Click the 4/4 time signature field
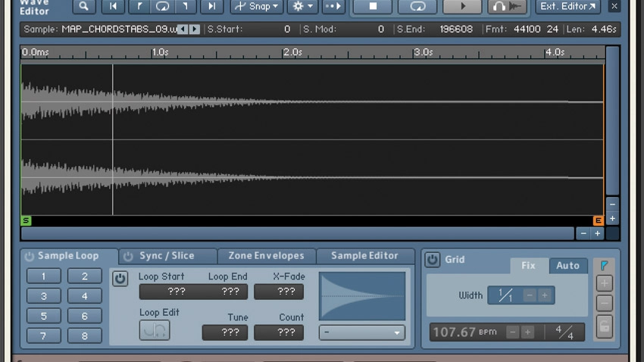 coord(564,332)
